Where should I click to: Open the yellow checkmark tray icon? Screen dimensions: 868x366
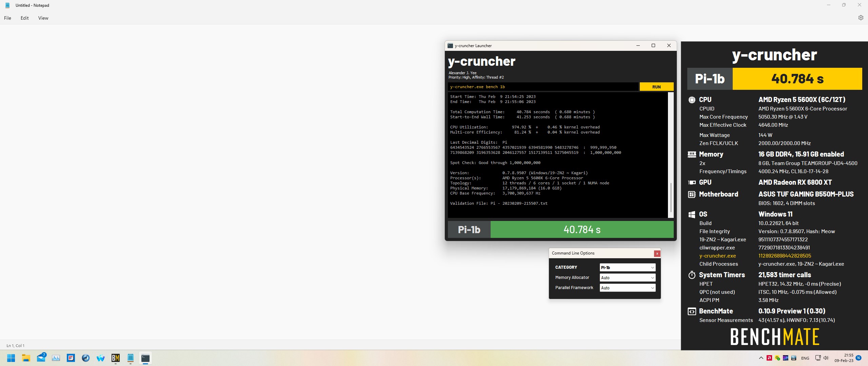[x=777, y=358]
